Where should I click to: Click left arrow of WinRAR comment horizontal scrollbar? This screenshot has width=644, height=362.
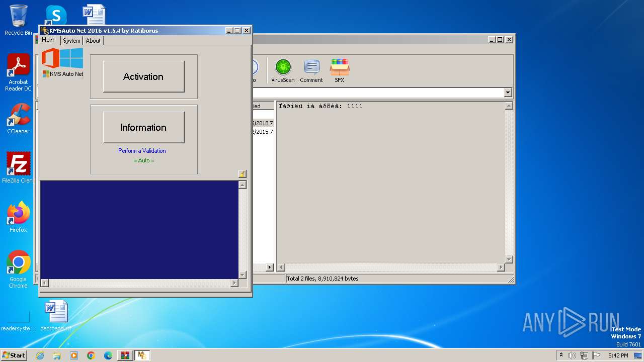click(281, 267)
